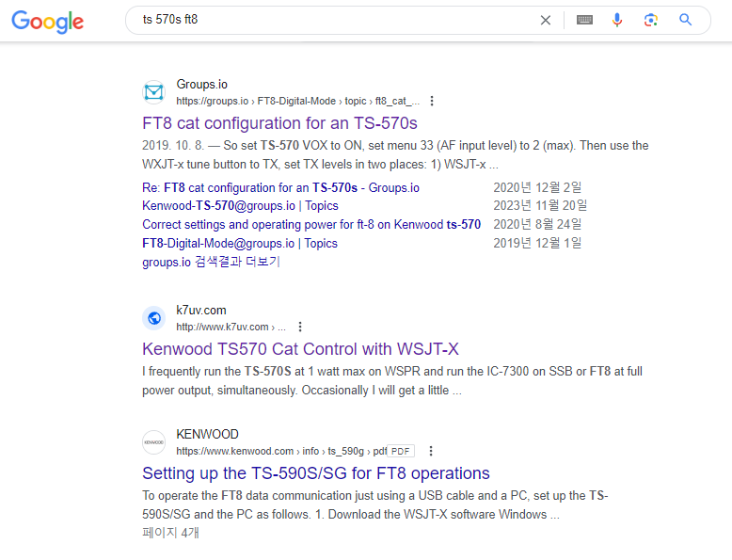Click the Groups.io snippet dated 2019. 10. 8.
732x560 pixels.
pyautogui.click(x=395, y=155)
